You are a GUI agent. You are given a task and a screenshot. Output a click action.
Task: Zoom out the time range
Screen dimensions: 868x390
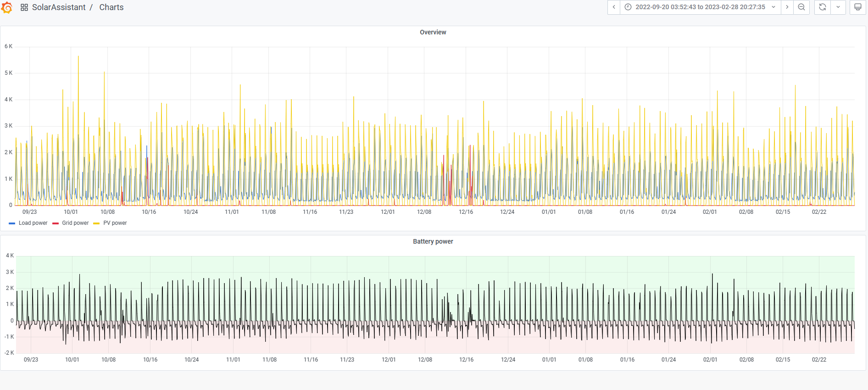click(x=801, y=7)
